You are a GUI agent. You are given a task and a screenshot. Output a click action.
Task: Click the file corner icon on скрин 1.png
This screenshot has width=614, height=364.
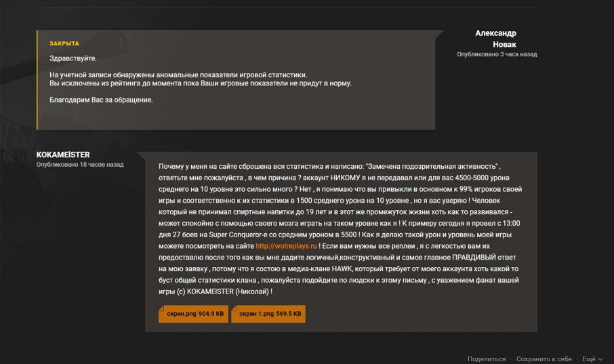(x=234, y=308)
